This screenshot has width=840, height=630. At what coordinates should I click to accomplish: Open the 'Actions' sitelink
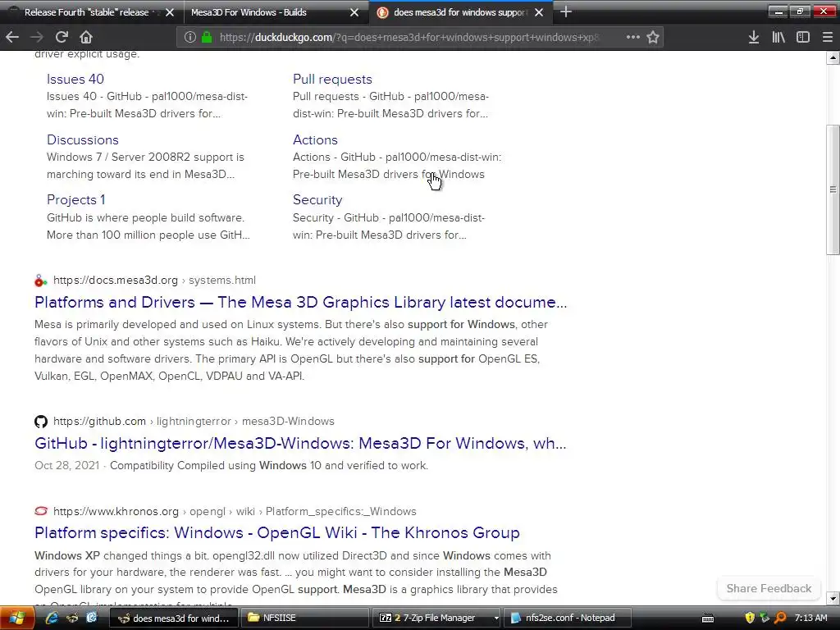(x=315, y=139)
